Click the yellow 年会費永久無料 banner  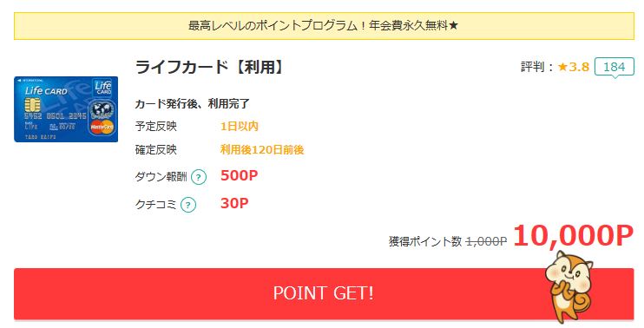(324, 26)
